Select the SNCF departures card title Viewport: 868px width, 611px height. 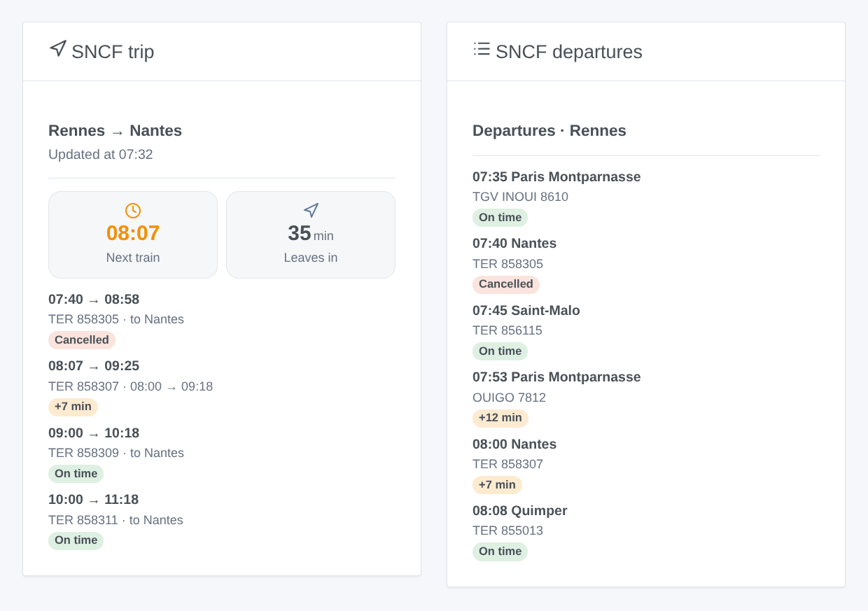click(x=569, y=52)
